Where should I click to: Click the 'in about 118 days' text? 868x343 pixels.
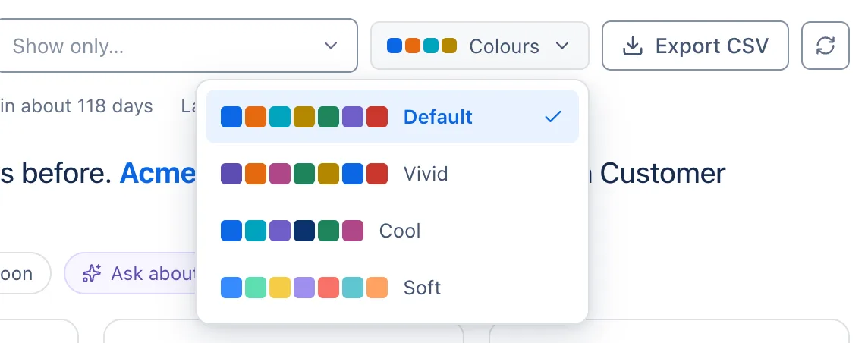[77, 105]
